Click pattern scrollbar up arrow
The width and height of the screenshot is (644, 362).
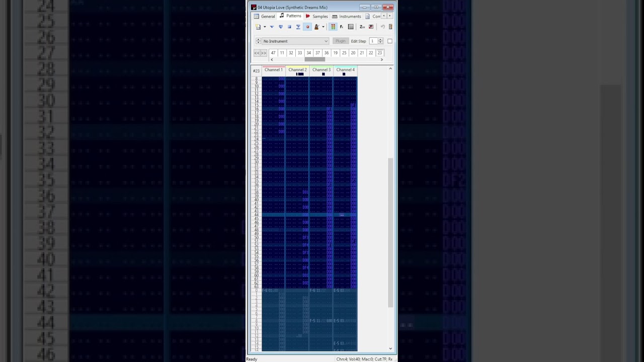(390, 68)
